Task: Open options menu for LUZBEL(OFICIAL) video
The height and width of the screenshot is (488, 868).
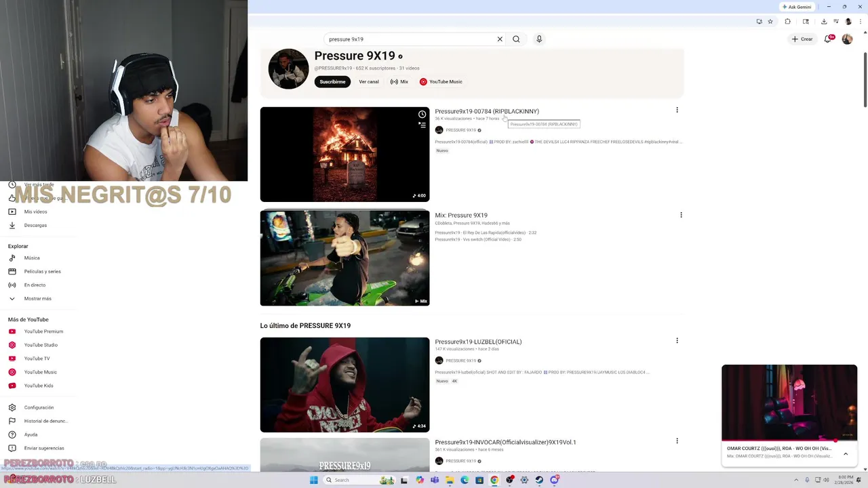Action: pyautogui.click(x=677, y=340)
